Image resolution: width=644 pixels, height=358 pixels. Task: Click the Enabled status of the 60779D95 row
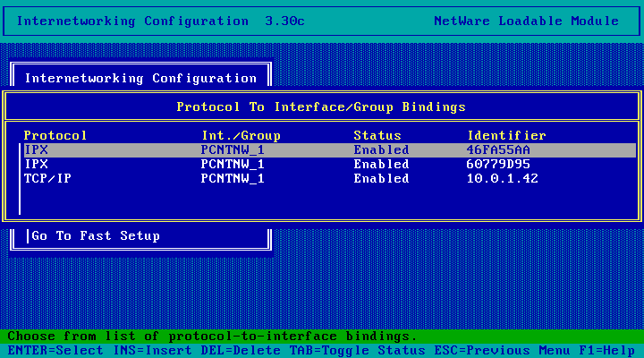(x=381, y=165)
